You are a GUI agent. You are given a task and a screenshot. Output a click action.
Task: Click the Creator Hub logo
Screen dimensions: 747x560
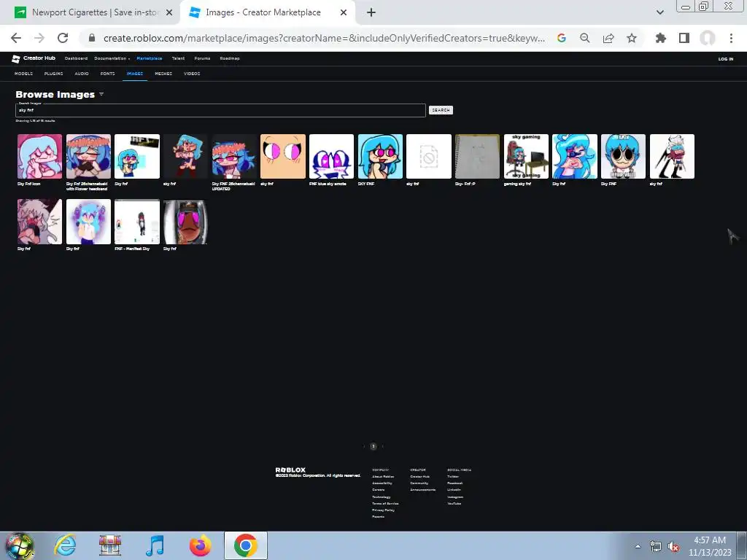click(x=34, y=58)
